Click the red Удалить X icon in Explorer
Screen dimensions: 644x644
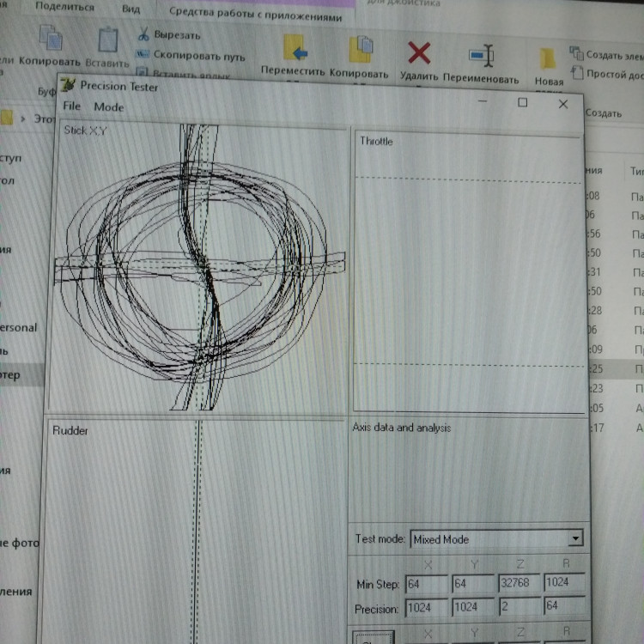(x=419, y=53)
